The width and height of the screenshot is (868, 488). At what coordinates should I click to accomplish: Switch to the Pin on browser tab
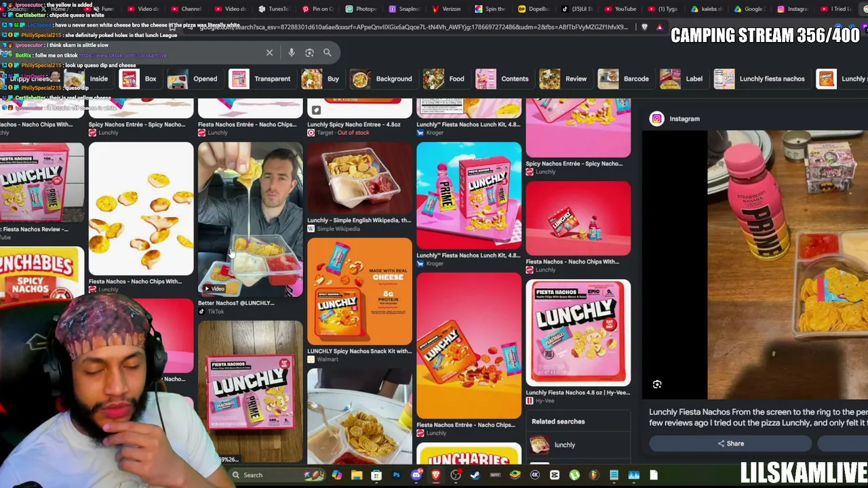tap(317, 9)
